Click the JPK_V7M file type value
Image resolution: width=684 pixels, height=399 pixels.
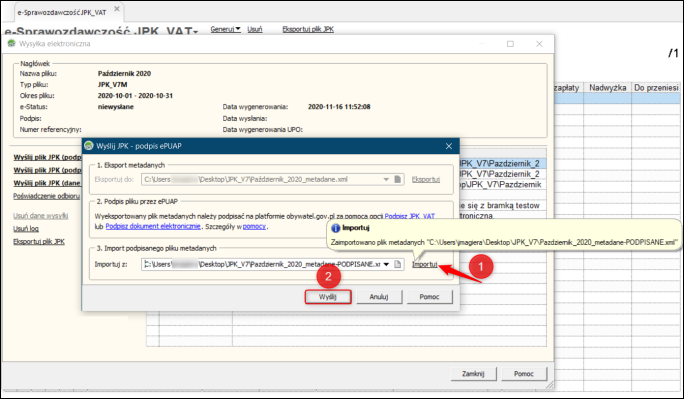(113, 85)
